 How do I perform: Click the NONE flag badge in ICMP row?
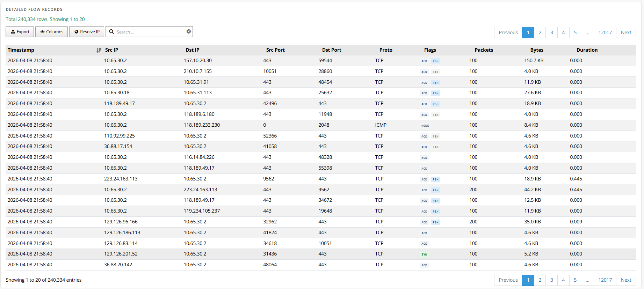pyautogui.click(x=425, y=126)
